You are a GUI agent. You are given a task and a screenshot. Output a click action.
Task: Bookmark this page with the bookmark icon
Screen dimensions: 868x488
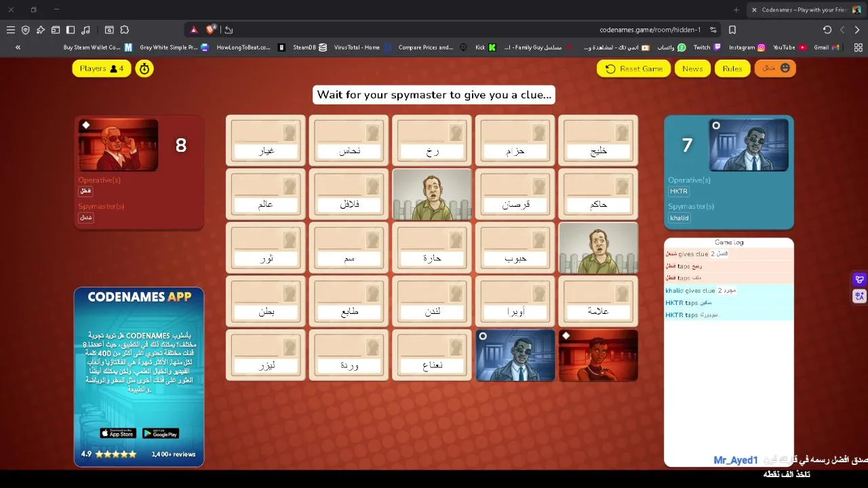[x=732, y=30]
